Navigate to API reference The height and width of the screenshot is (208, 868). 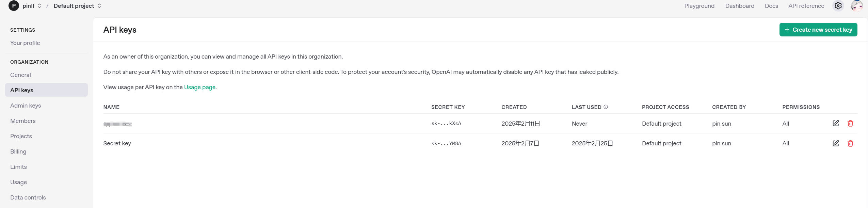[806, 6]
